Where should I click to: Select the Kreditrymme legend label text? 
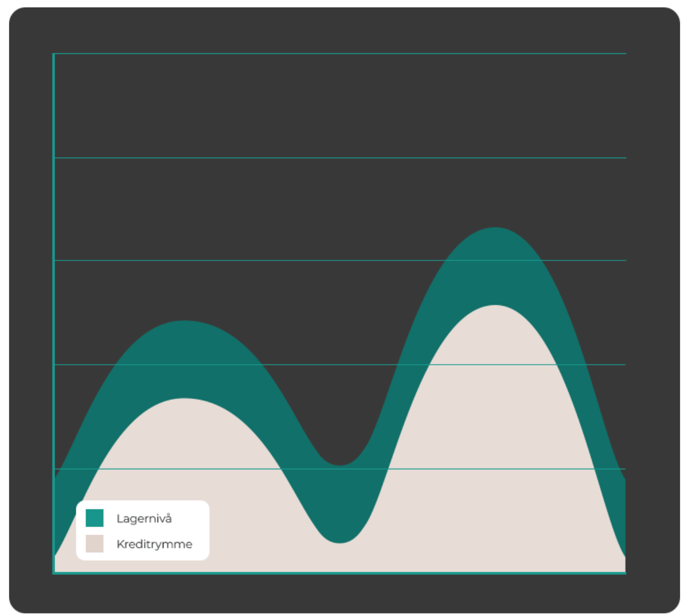pyautogui.click(x=154, y=544)
